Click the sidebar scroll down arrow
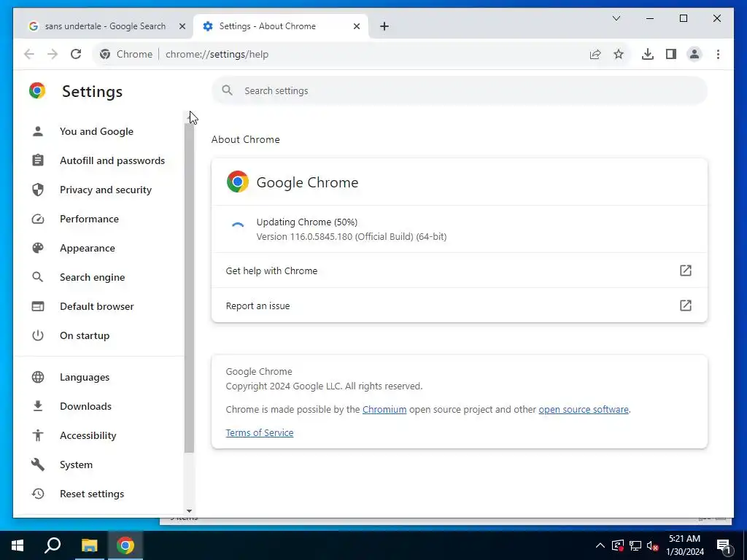Screen dimensions: 747x560 [x=189, y=511]
